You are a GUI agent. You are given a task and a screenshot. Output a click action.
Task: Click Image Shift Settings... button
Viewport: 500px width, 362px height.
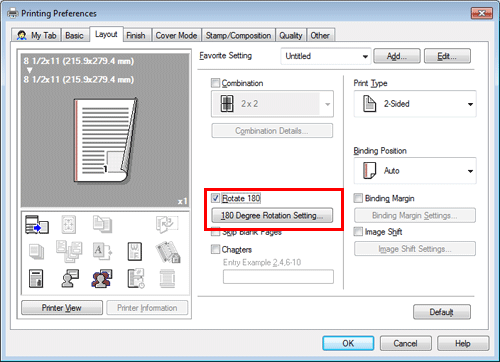415,249
